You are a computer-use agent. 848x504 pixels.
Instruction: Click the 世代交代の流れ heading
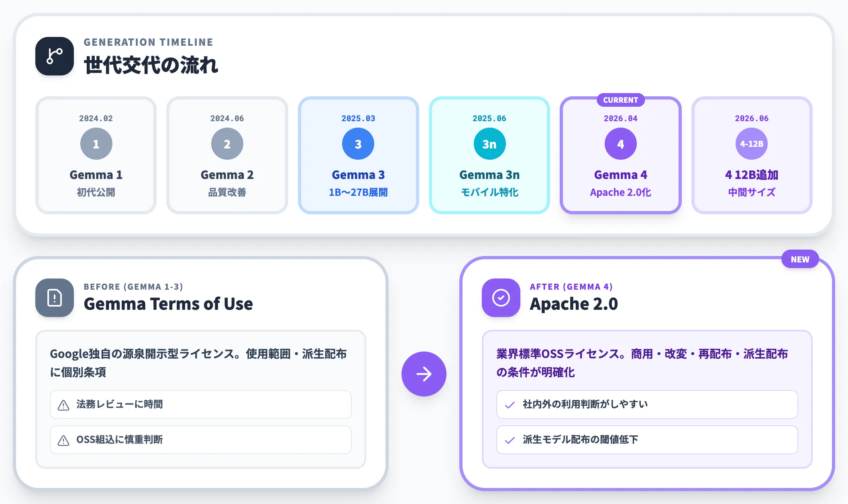pos(151,65)
